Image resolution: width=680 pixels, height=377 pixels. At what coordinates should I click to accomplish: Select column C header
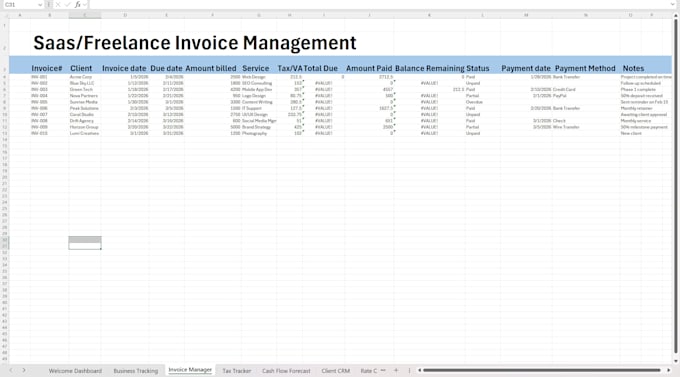click(85, 15)
